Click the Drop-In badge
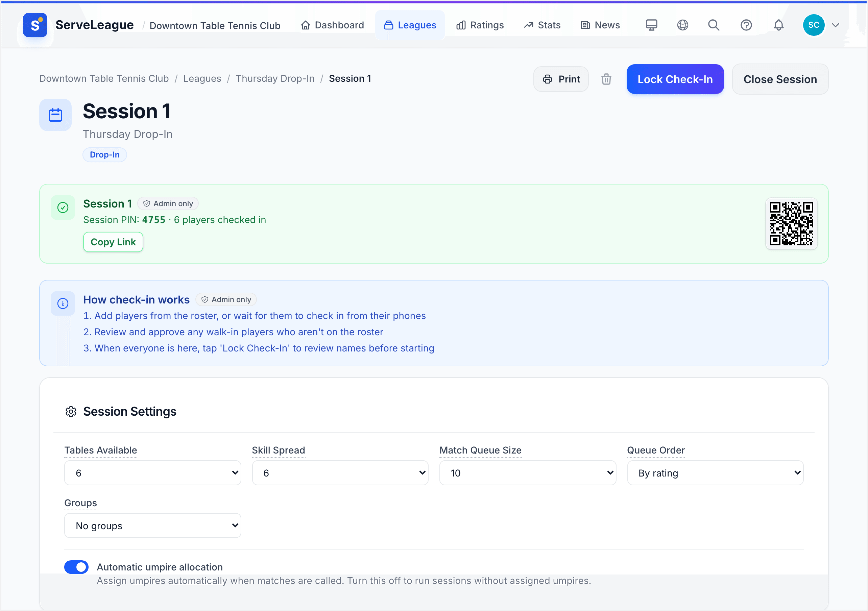The image size is (868, 611). tap(105, 155)
